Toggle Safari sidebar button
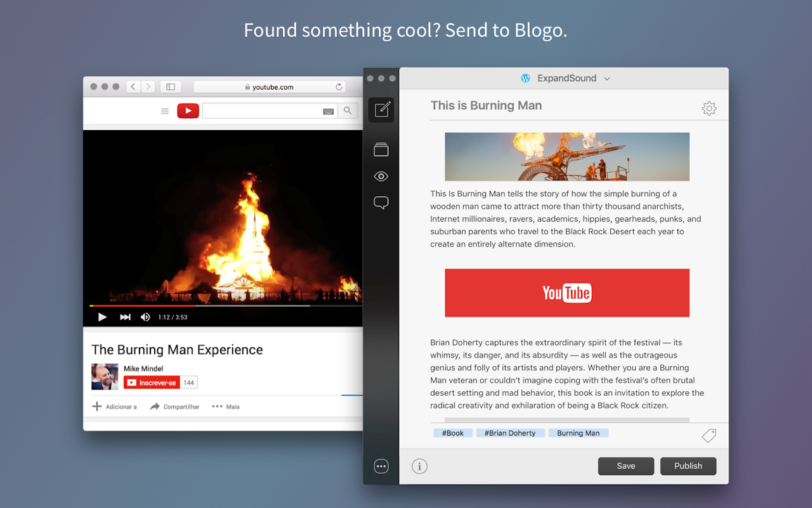 (x=171, y=87)
